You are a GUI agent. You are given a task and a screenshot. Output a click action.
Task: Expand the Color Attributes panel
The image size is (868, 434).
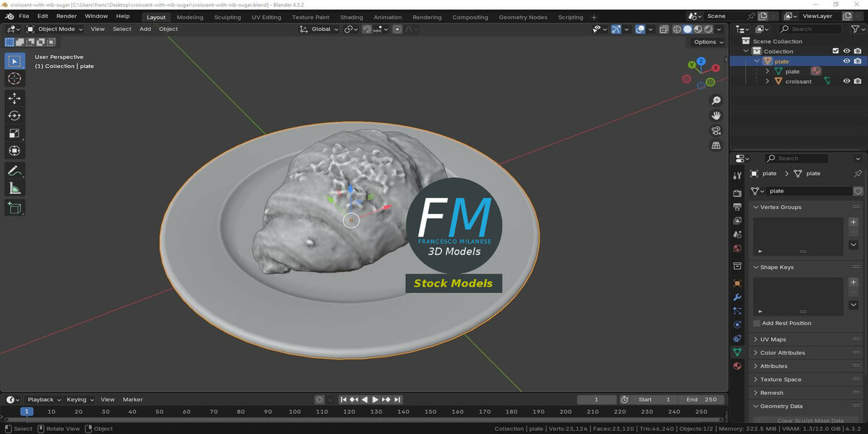pos(756,353)
